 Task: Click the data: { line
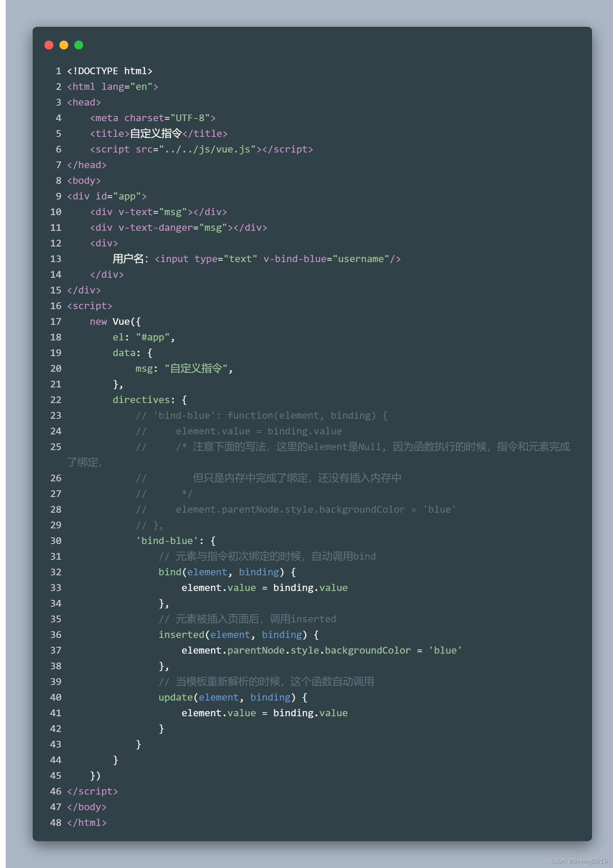[x=133, y=353]
